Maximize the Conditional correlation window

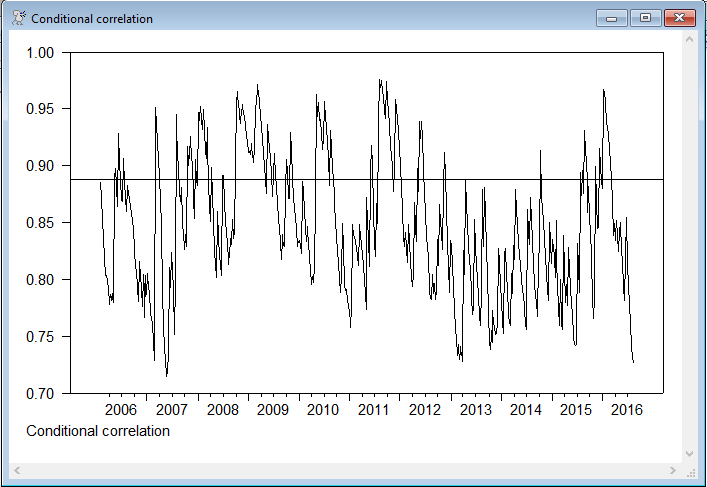(x=645, y=18)
